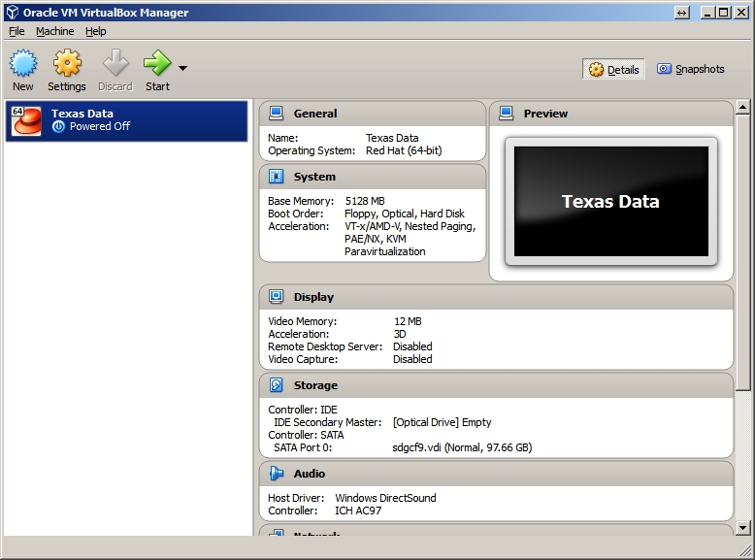This screenshot has height=560, width=755.
Task: Click the [Optical Drive] Empty entry
Action: click(x=442, y=422)
